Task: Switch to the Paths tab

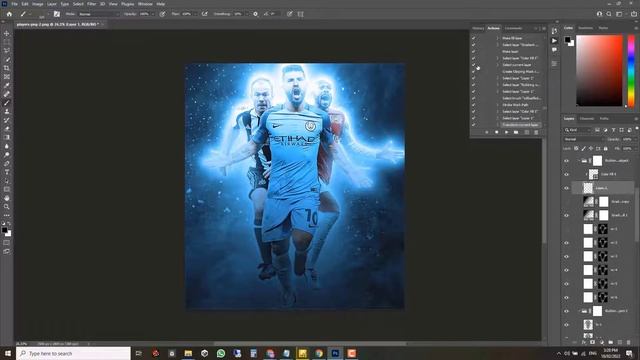Action: pos(604,119)
